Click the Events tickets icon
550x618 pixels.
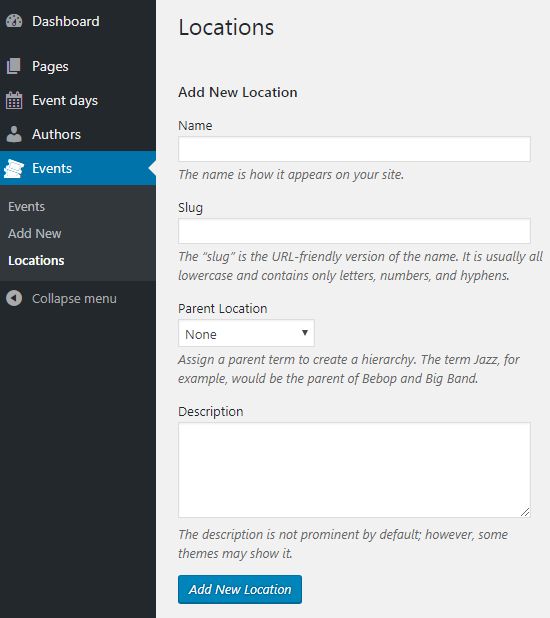pyautogui.click(x=14, y=168)
